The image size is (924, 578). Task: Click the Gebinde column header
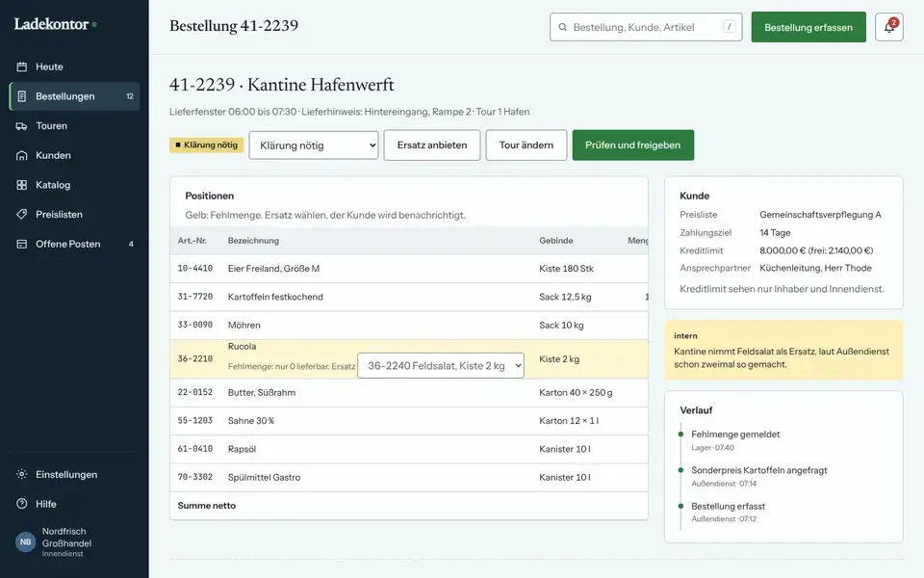point(555,241)
